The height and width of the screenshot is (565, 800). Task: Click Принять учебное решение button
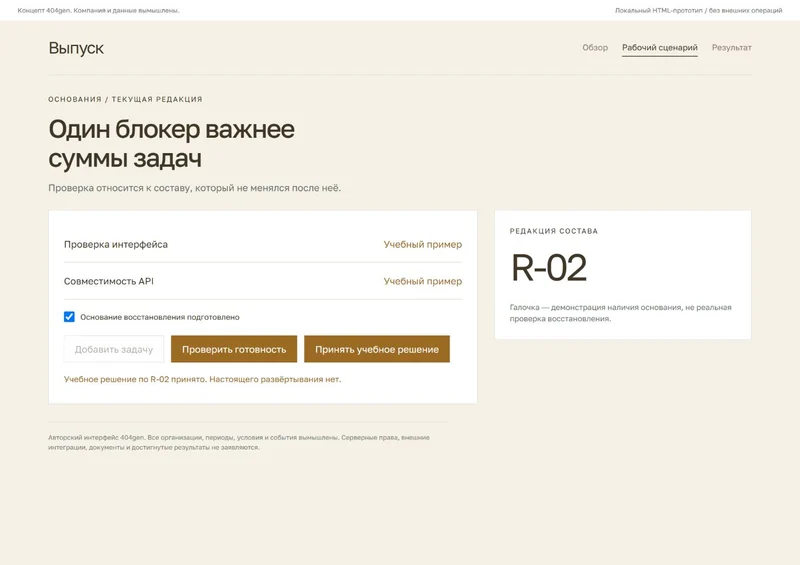(x=377, y=349)
